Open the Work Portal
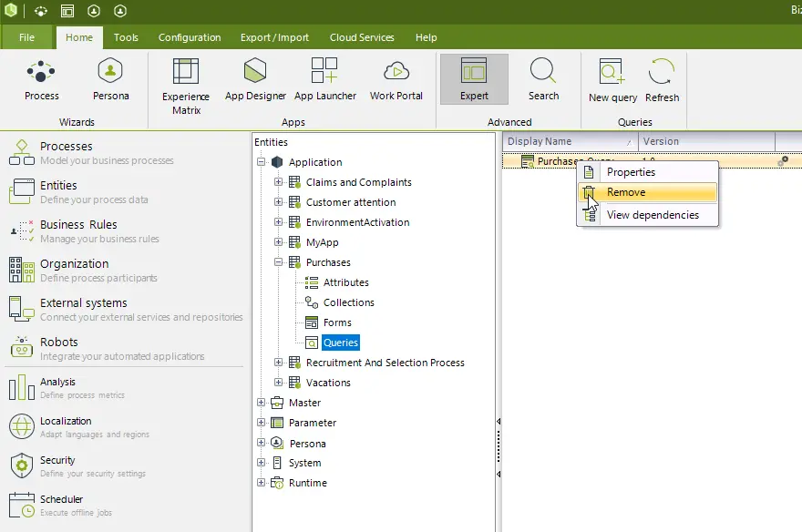 point(396,81)
